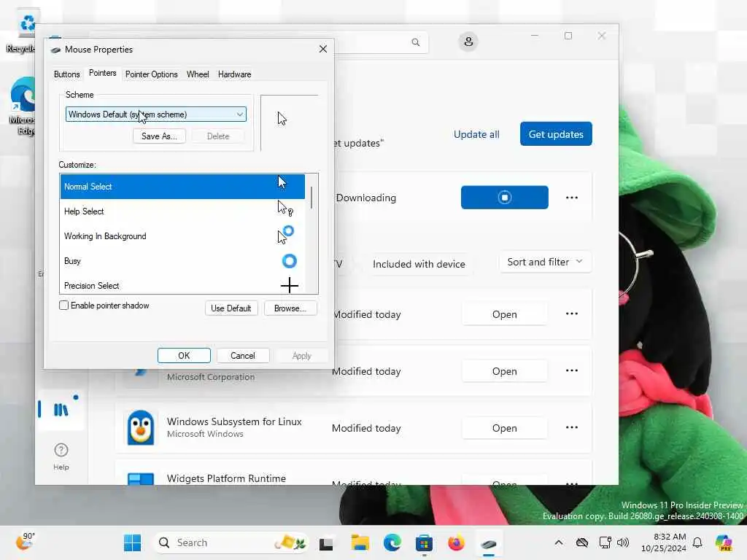This screenshot has width=747, height=560.
Task: Open Task View from the taskbar
Action: [x=326, y=542]
